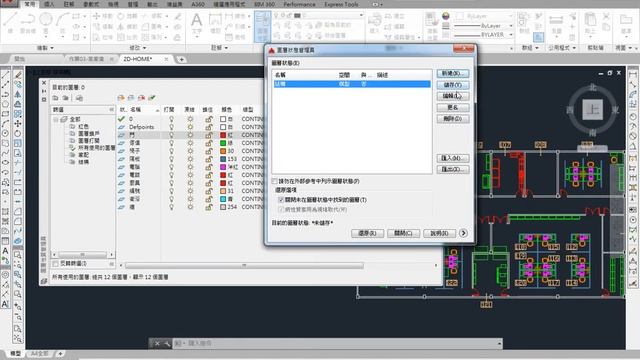
Task: Click the status icon of the Defpoints layer
Action: click(121, 127)
